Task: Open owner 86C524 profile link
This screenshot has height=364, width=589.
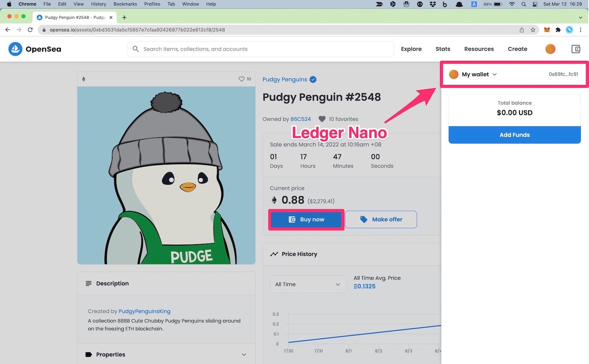Action: [301, 119]
